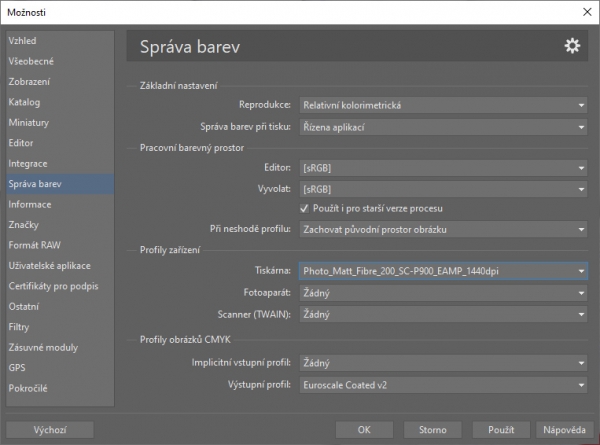Open Formát RAW settings
This screenshot has width=600, height=445.
pos(60,245)
